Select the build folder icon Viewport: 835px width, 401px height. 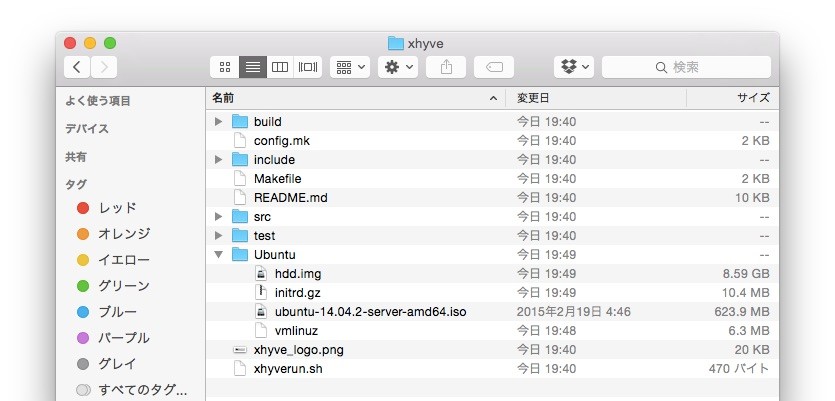(240, 121)
